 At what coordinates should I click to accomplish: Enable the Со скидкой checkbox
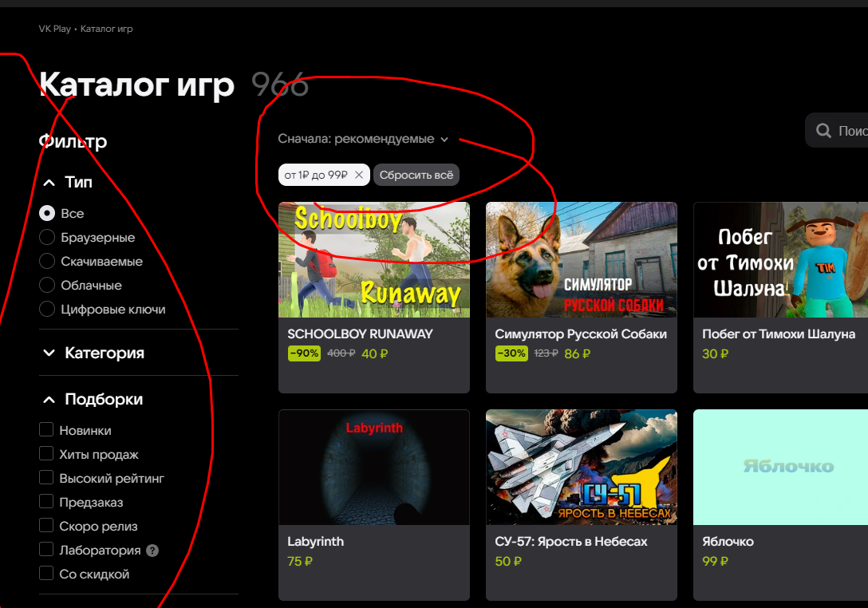[46, 573]
